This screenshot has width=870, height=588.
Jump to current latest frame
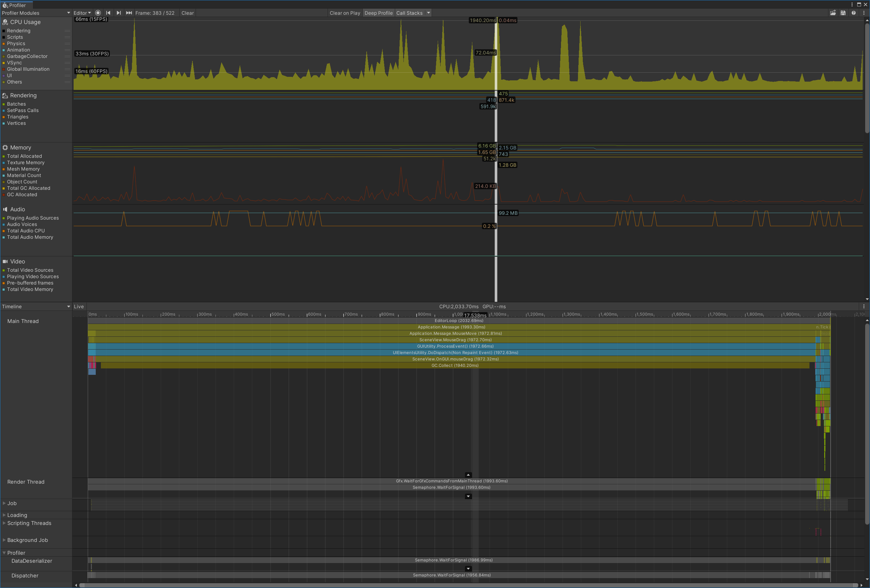click(x=129, y=13)
